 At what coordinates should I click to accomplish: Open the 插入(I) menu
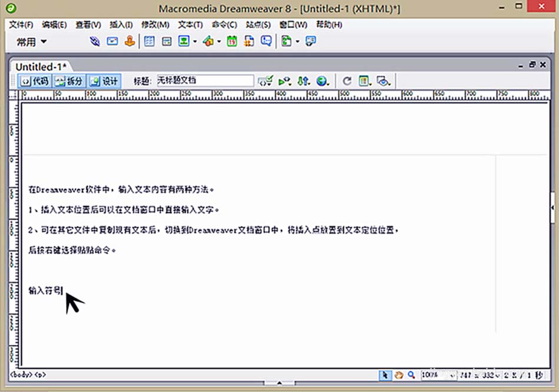click(x=121, y=25)
